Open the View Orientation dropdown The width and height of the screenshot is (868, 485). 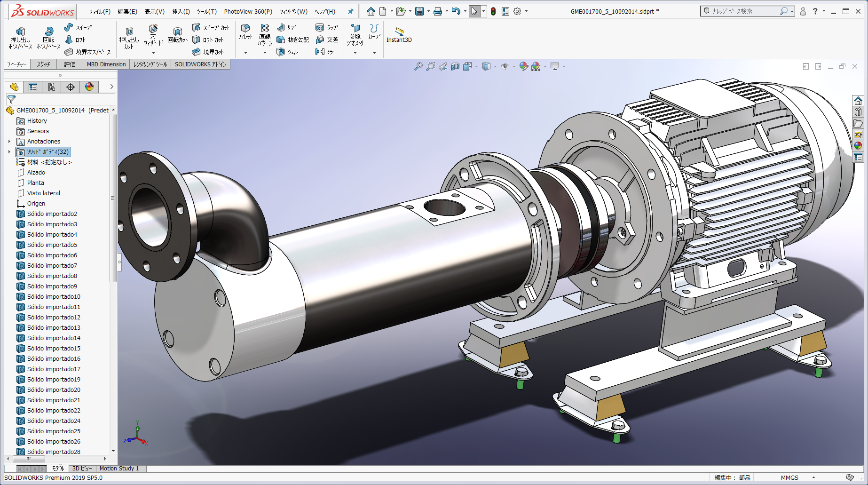coord(477,66)
